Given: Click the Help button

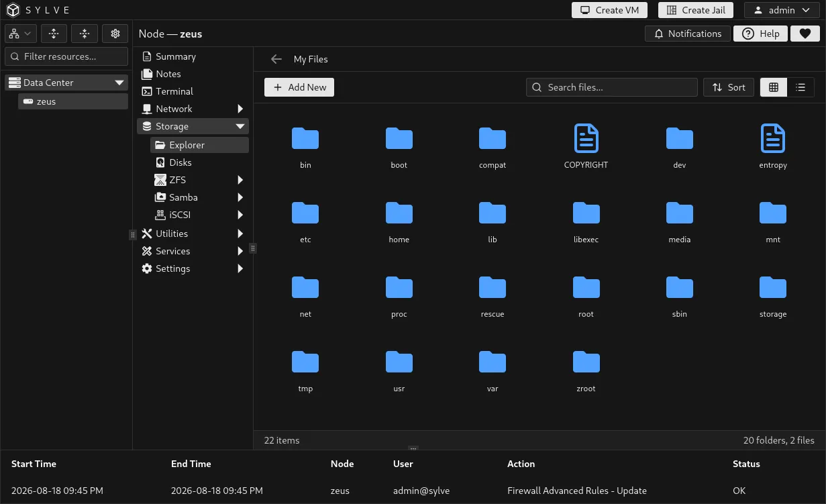Looking at the screenshot, I should pyautogui.click(x=760, y=34).
